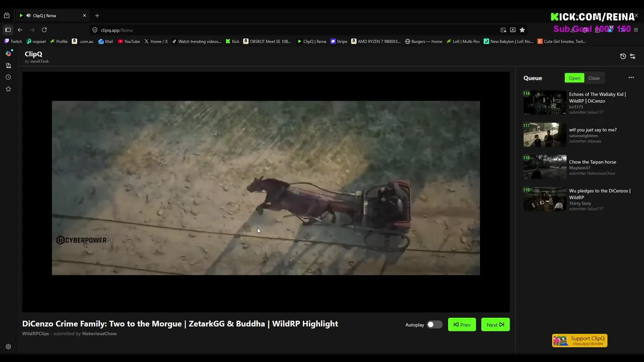The width and height of the screenshot is (644, 362).
Task: Select the Wu pledges to the DiCenzos thumbnail
Action: tap(545, 199)
